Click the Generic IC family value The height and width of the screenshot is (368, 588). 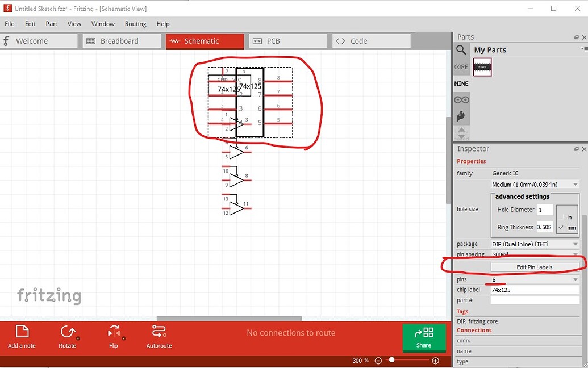(505, 173)
